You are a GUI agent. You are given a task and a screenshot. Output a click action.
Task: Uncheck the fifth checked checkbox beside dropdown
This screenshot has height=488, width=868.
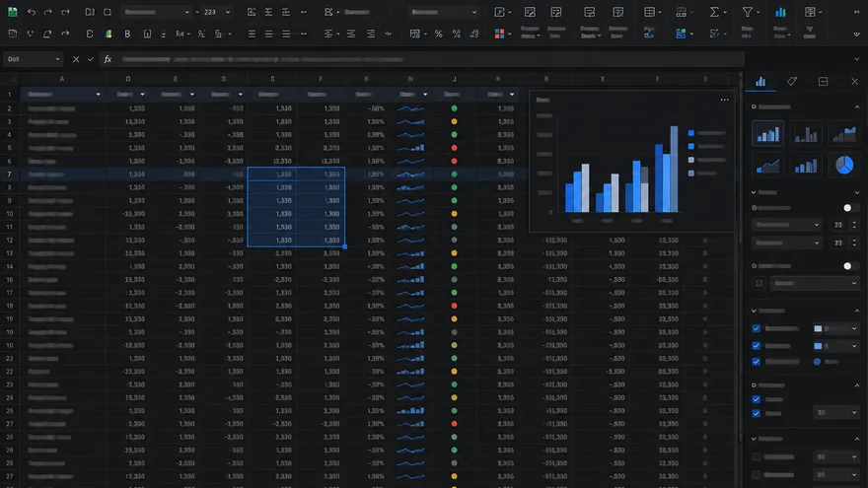click(x=757, y=413)
